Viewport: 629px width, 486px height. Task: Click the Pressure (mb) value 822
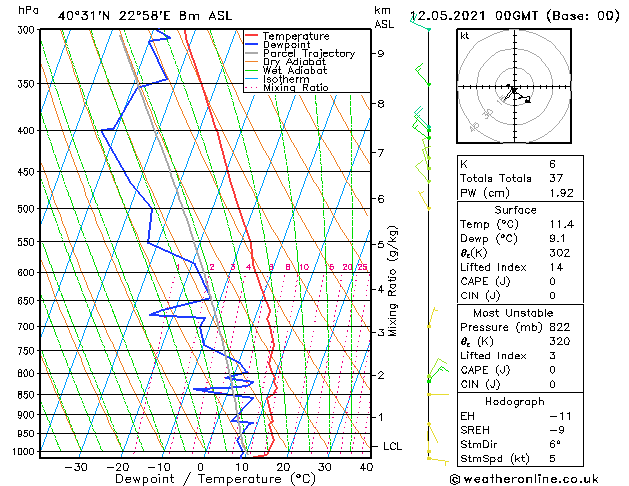click(560, 327)
